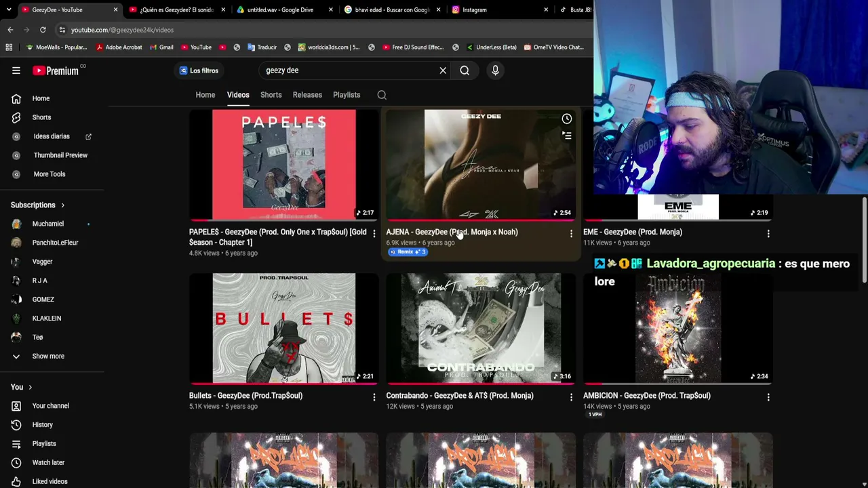Open the Traducir bookmark
This screenshot has width=868, height=488.
262,47
